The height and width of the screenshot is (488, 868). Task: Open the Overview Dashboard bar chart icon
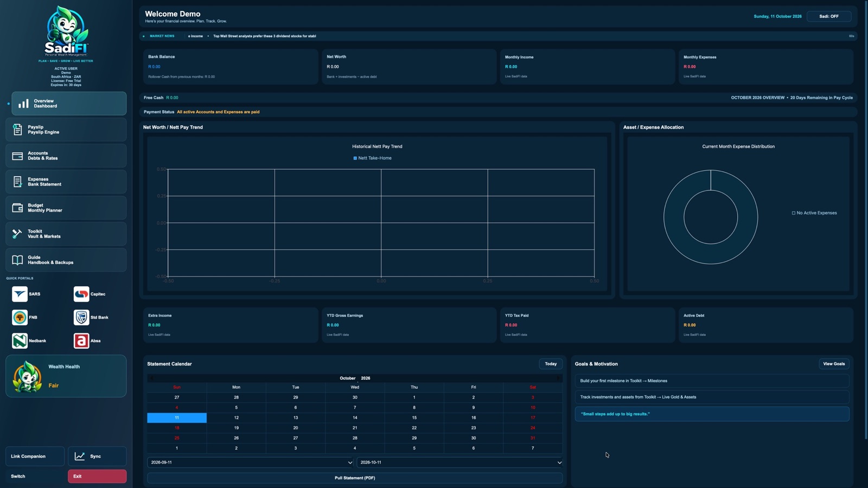coord(23,104)
